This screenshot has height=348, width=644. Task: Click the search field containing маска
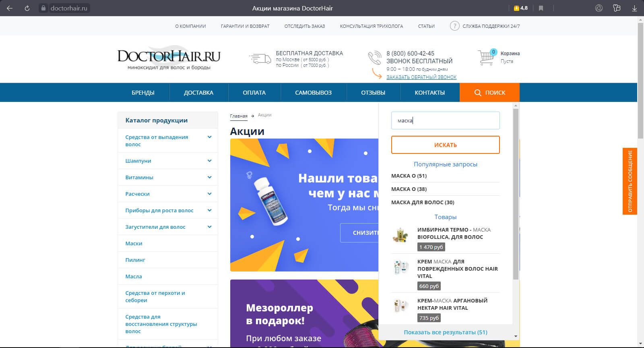[x=445, y=120]
